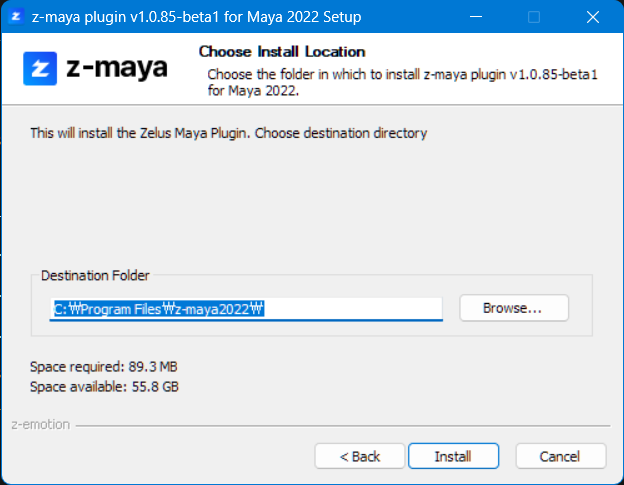The width and height of the screenshot is (624, 485).
Task: Start installation with the Install button
Action: coord(452,456)
